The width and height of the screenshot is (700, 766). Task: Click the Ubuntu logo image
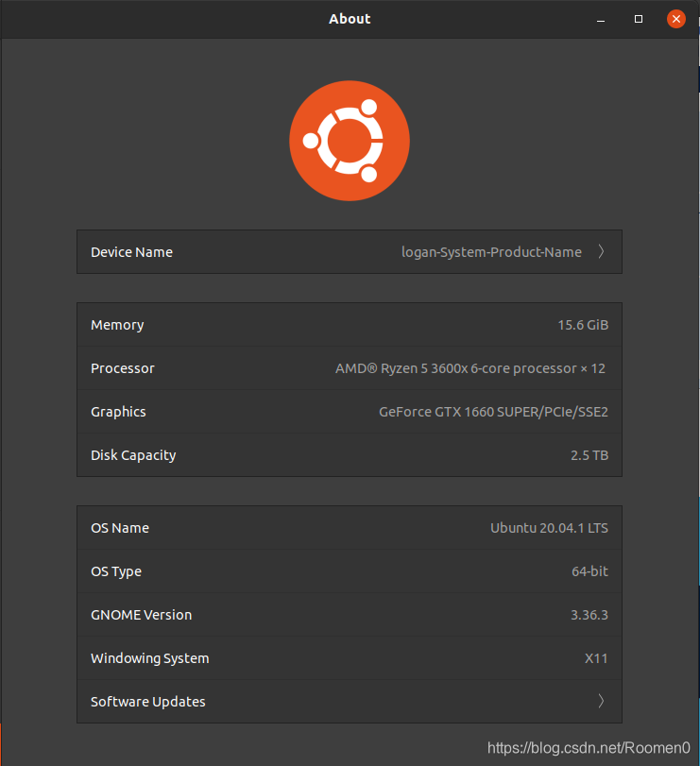[350, 141]
